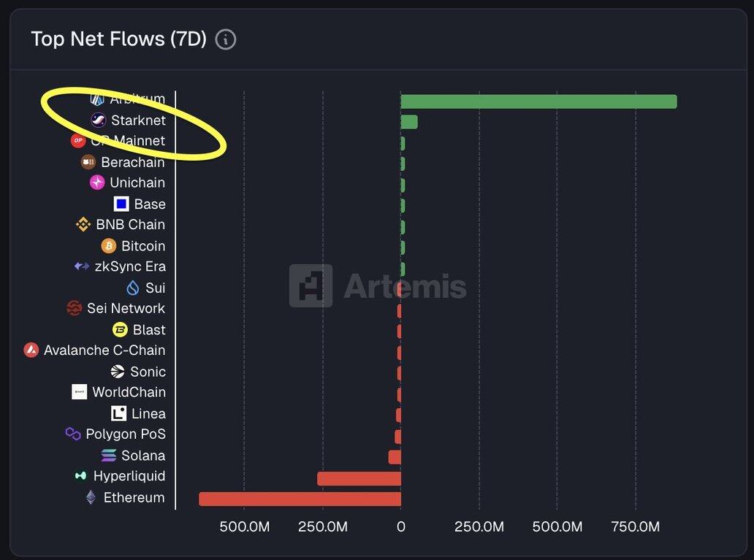The height and width of the screenshot is (560, 754).
Task: Click the green Arbitrum inflow bar
Action: coord(538,101)
